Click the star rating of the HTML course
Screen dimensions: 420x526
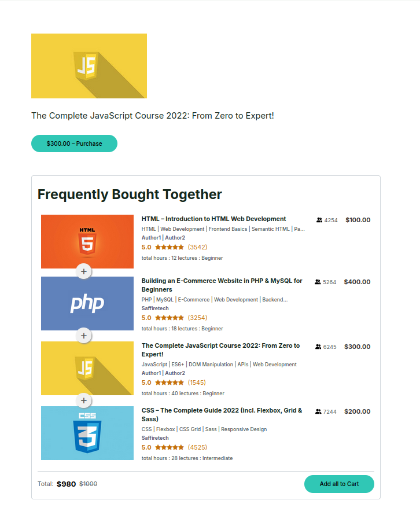[169, 247]
